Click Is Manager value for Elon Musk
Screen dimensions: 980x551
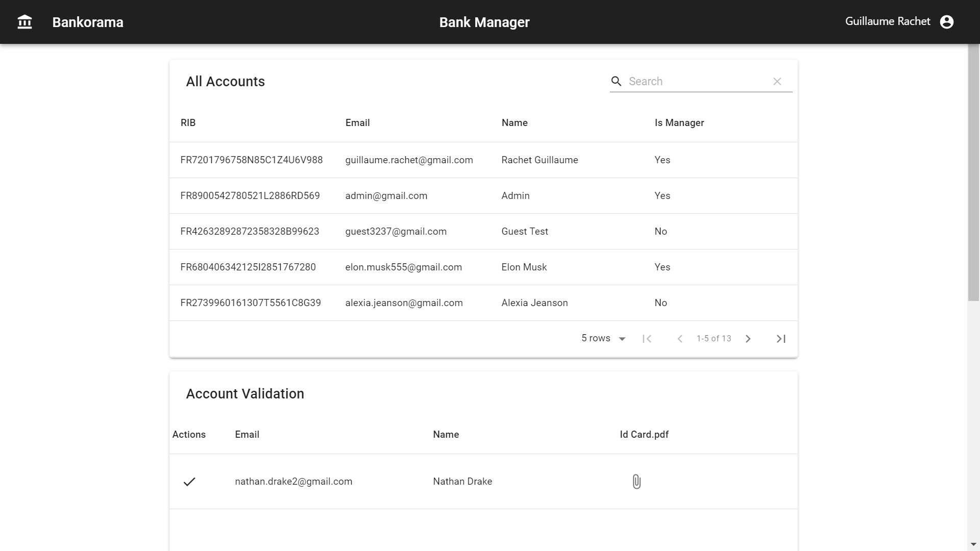click(662, 267)
